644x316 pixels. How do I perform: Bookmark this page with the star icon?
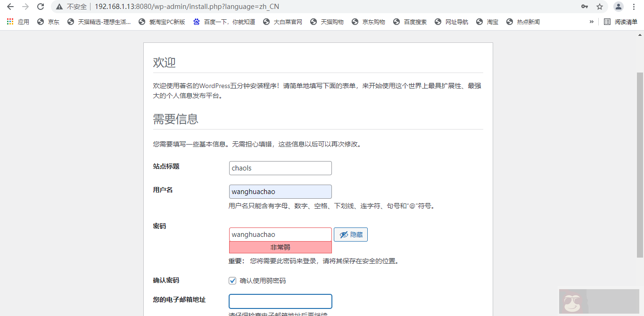[x=600, y=7]
